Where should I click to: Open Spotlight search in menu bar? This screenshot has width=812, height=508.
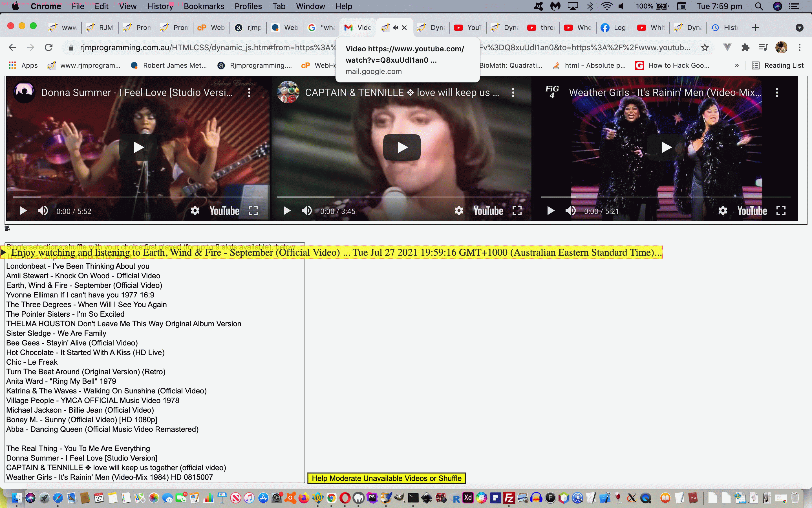[759, 6]
